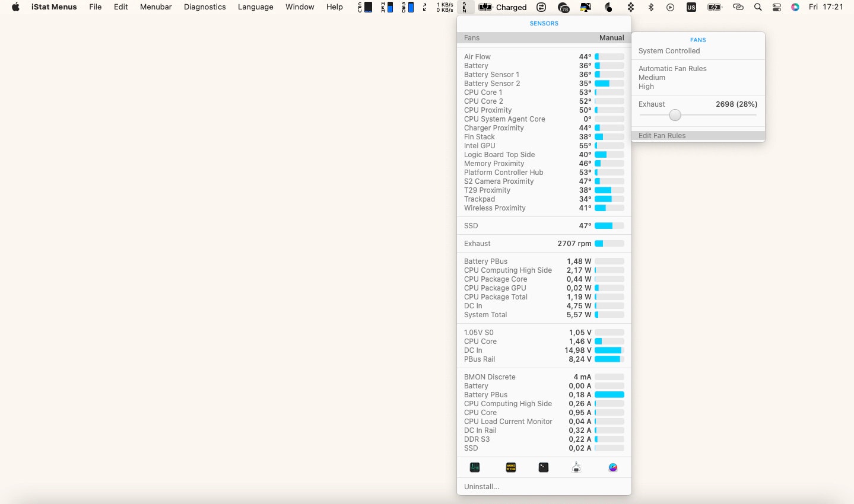Image resolution: width=854 pixels, height=504 pixels.
Task: Adjust the Exhaust fan speed slider
Action: 675,115
